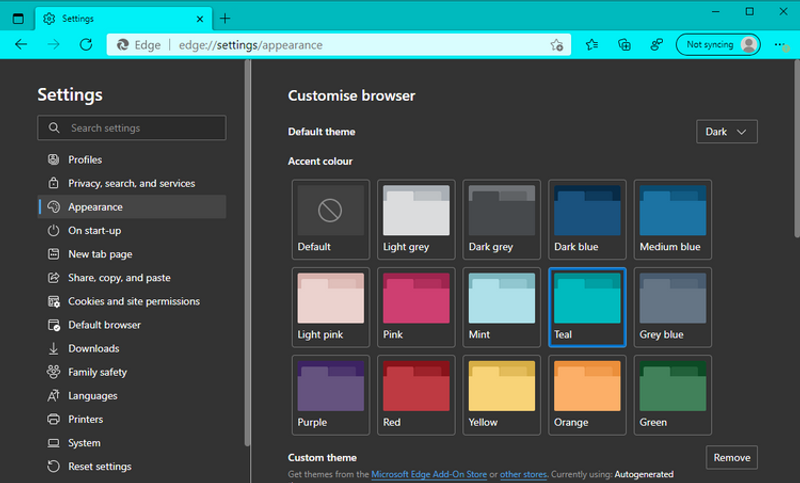Open the Collections toolbar icon

click(624, 44)
